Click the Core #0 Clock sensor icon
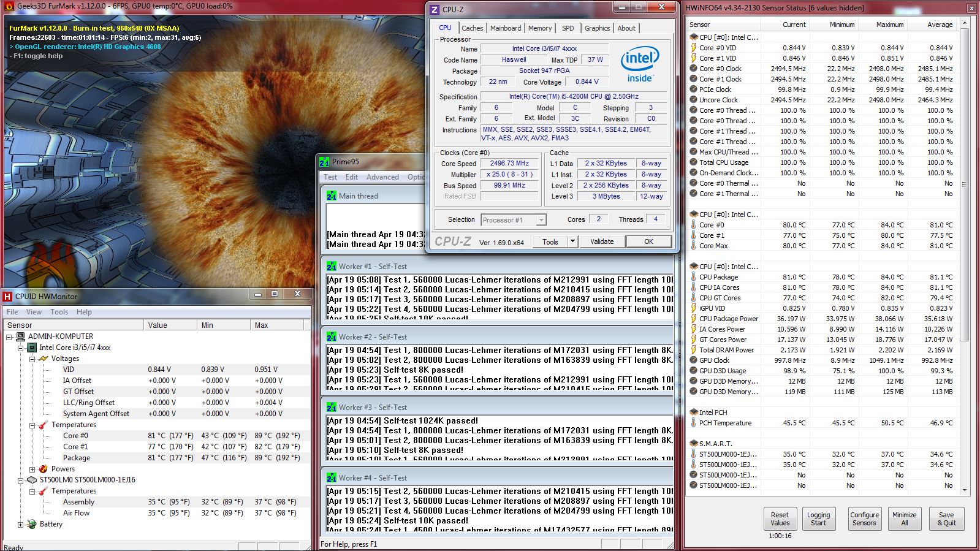 coord(693,69)
